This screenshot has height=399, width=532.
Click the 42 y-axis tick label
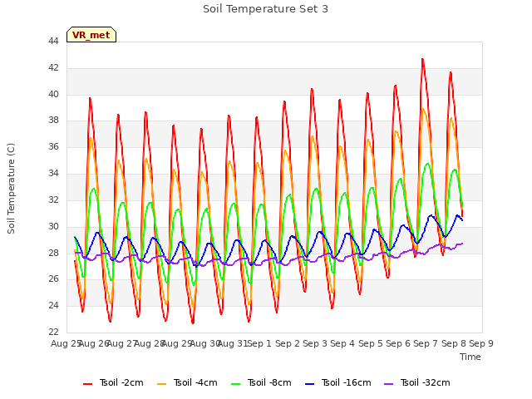tap(53, 68)
